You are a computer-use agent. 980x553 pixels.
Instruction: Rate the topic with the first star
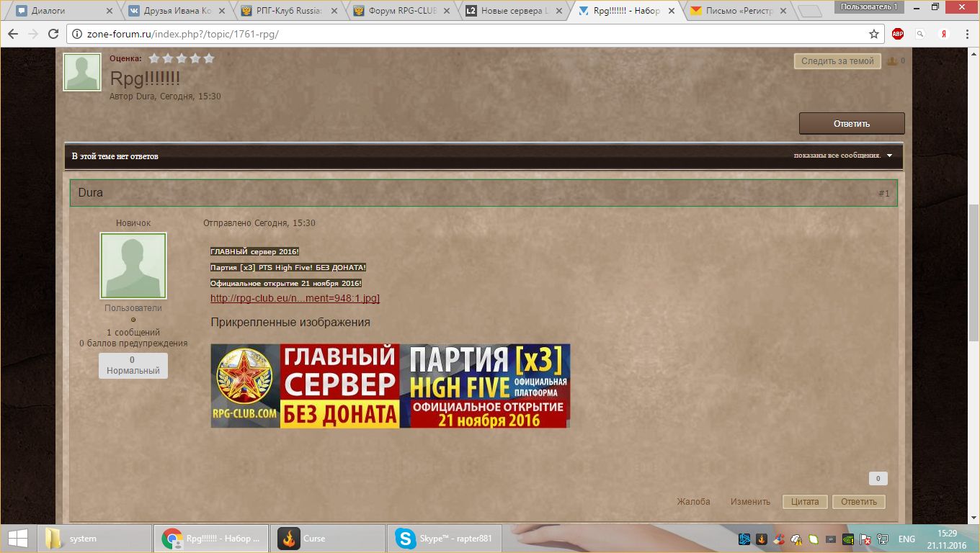[x=154, y=58]
